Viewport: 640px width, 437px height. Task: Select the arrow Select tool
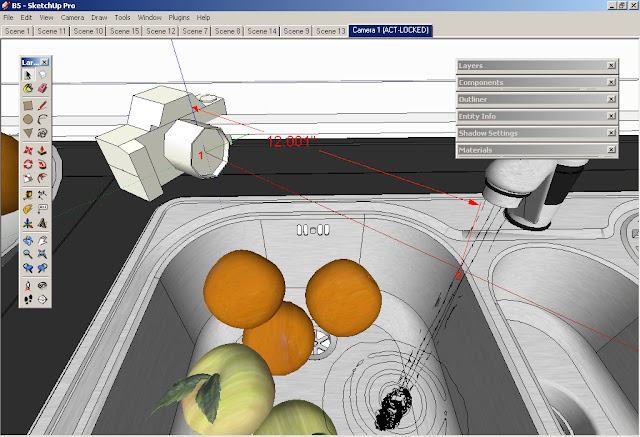tap(28, 75)
